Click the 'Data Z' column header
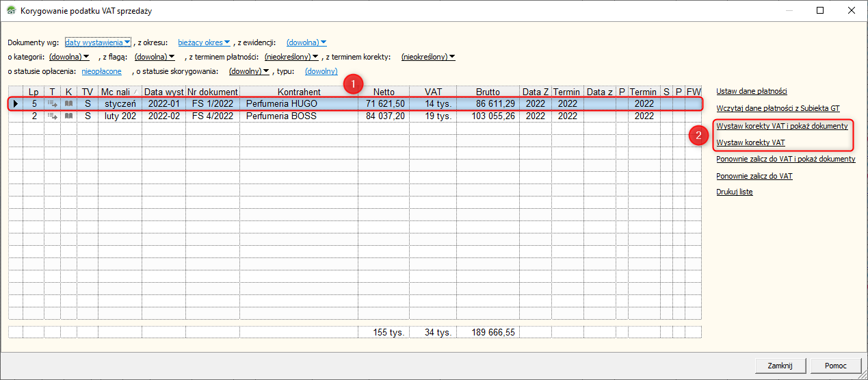The image size is (868, 380). click(x=536, y=92)
